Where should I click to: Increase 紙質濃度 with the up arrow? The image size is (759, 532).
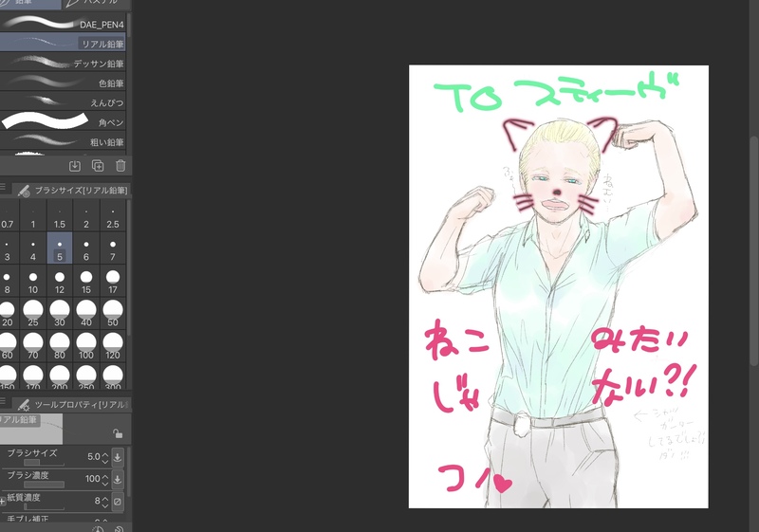[x=105, y=498]
